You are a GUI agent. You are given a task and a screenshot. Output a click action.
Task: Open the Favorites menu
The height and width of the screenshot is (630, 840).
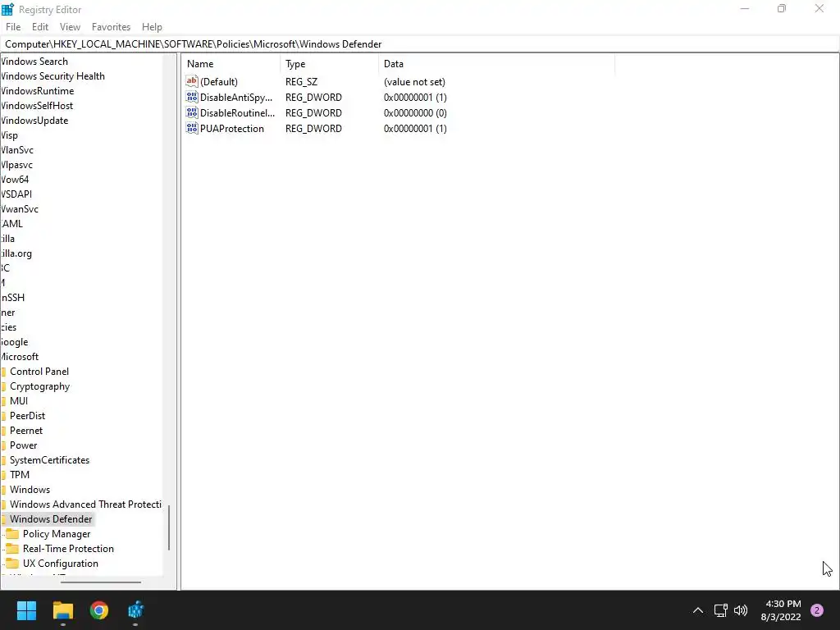pos(111,27)
